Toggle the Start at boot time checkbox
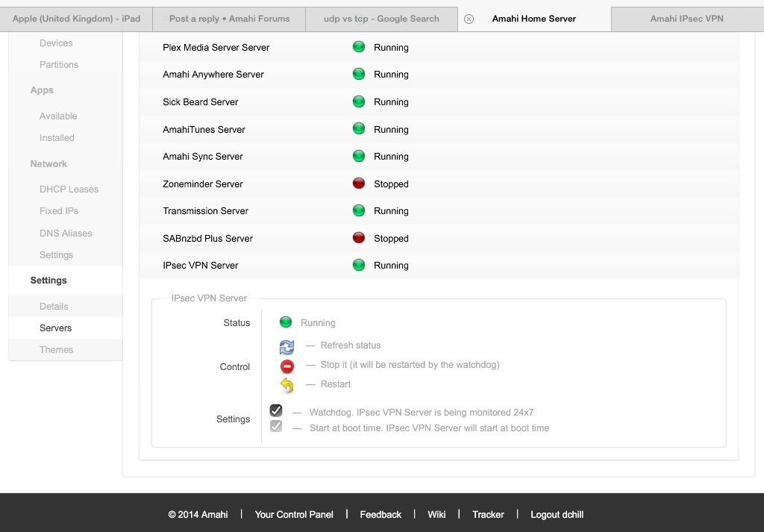Screen dimensions: 764x532 tap(276, 426)
